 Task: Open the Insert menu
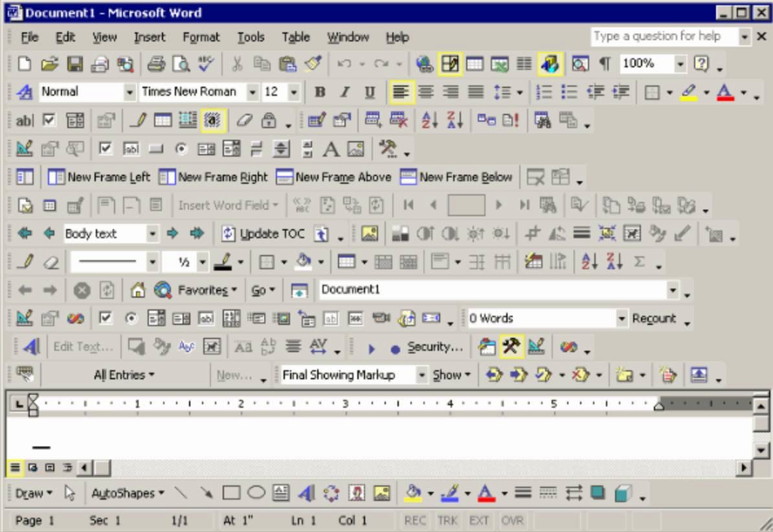coord(150,37)
